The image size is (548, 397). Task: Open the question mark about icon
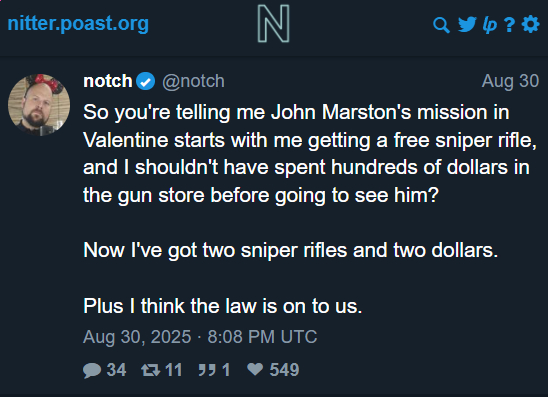[x=510, y=25]
